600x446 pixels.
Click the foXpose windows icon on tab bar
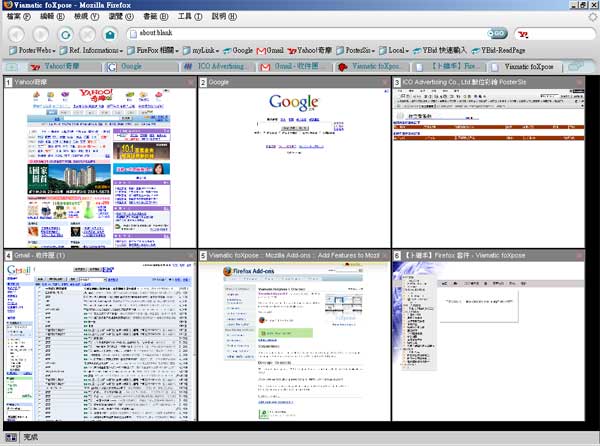coord(577,66)
